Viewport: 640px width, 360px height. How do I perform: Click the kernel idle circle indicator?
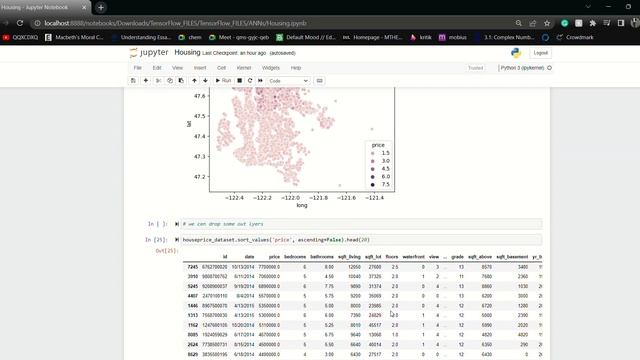tap(549, 68)
